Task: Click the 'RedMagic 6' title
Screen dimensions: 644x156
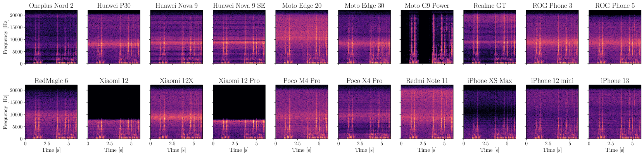Action: click(51, 81)
